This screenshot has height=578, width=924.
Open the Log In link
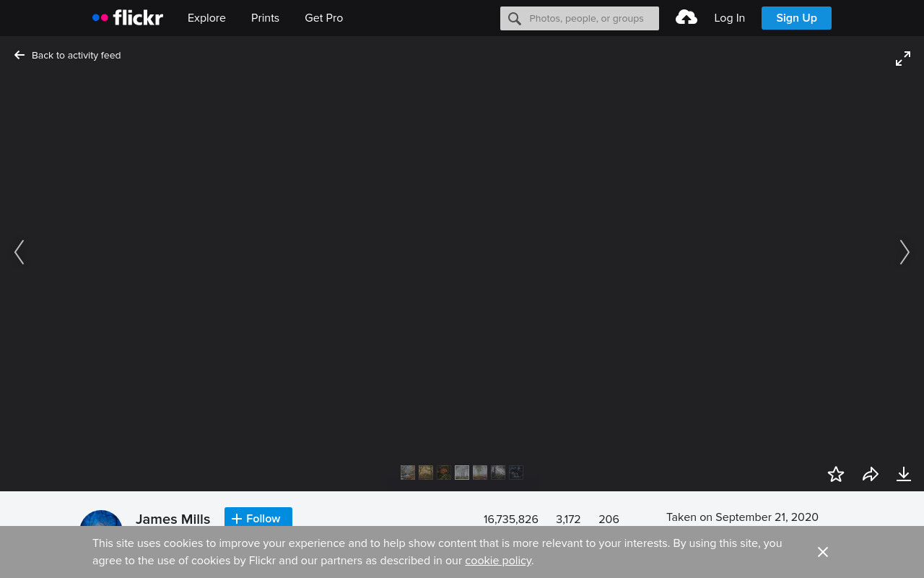click(729, 18)
